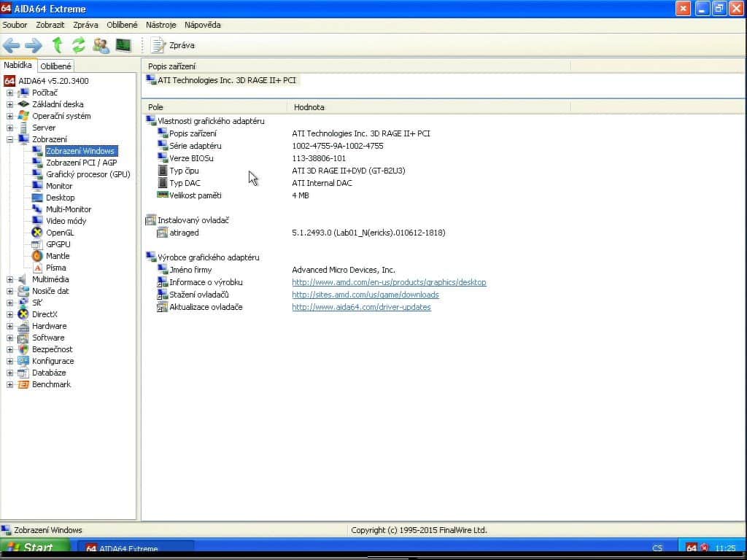This screenshot has height=560, width=747.
Task: Select the OpenGL item in the tree
Action: pyautogui.click(x=60, y=233)
